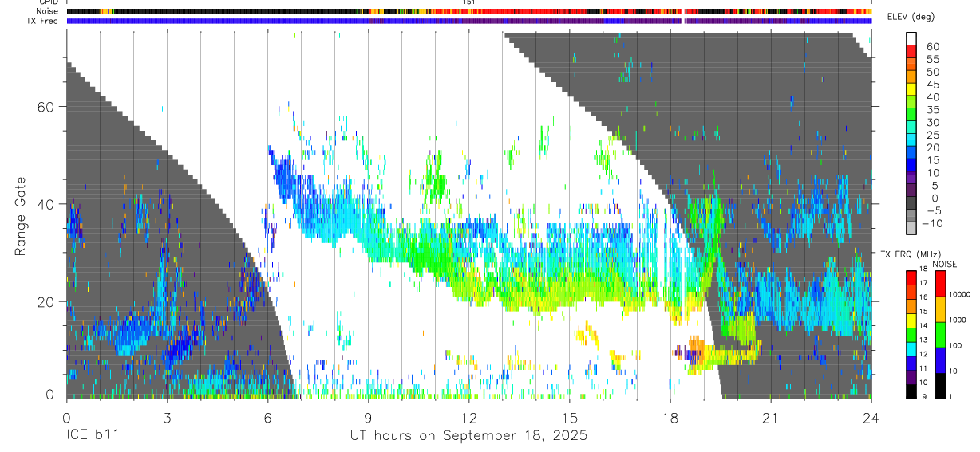Click the 60 label on the ELEV colorbar

coord(932,46)
